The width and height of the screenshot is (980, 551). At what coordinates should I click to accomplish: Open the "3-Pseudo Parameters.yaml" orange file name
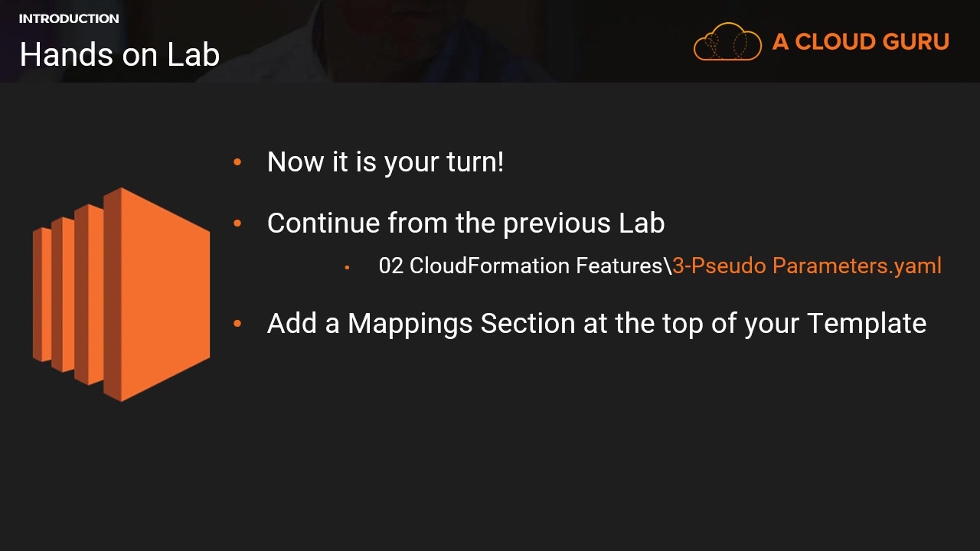point(807,266)
